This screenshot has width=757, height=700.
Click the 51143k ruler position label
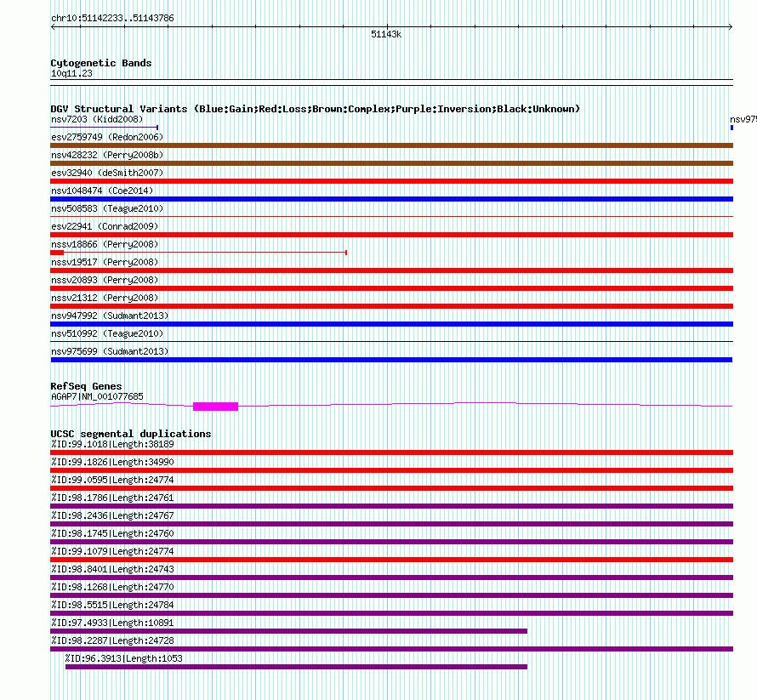(x=386, y=34)
